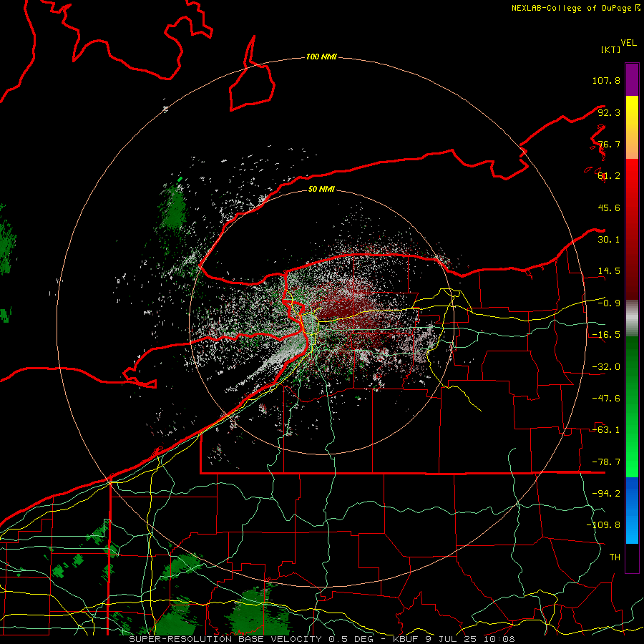Select the 107.8 value on the velocity scale
This screenshot has height=644, width=644.
click(606, 80)
